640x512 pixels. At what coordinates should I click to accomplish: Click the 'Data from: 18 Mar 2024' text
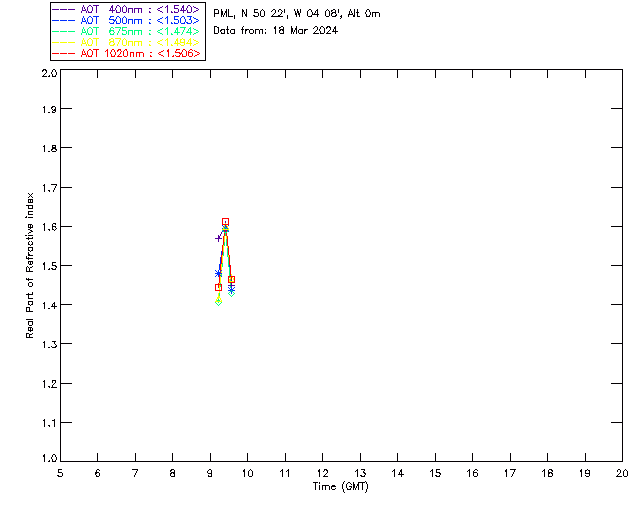276,30
